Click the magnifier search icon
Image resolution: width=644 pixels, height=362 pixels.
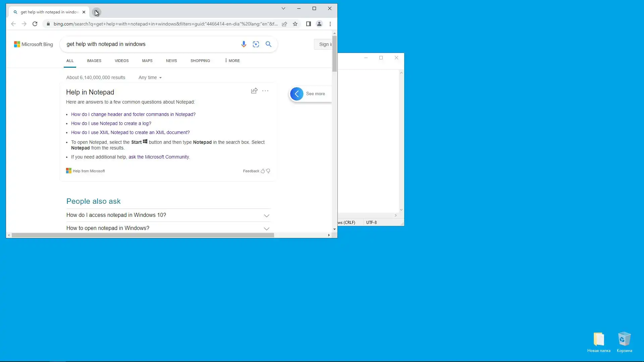coord(268,44)
